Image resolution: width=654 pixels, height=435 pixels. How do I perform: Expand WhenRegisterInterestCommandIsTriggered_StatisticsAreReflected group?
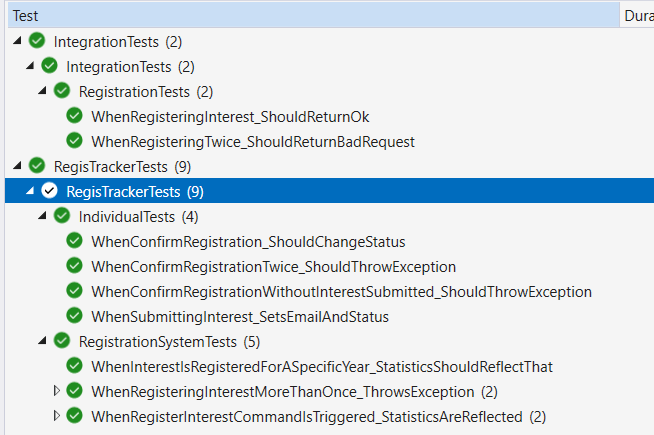pyautogui.click(x=57, y=416)
